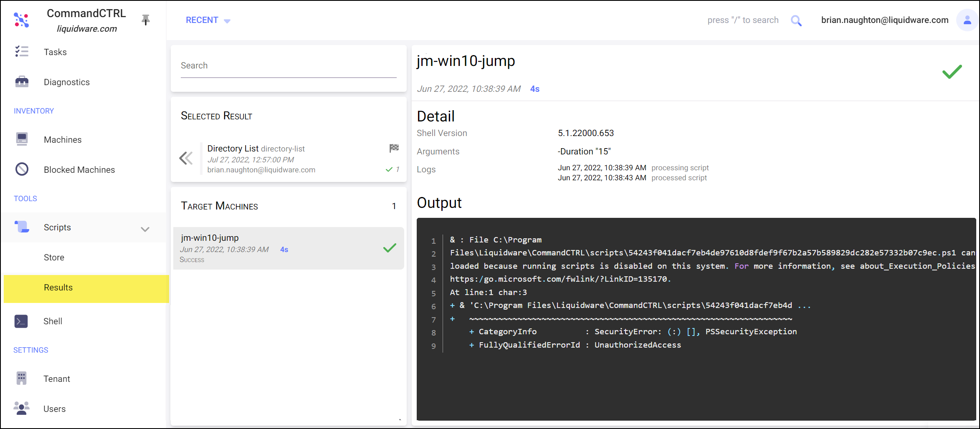Click the liquidware.com tenant name
The image size is (980, 429).
coord(86,29)
